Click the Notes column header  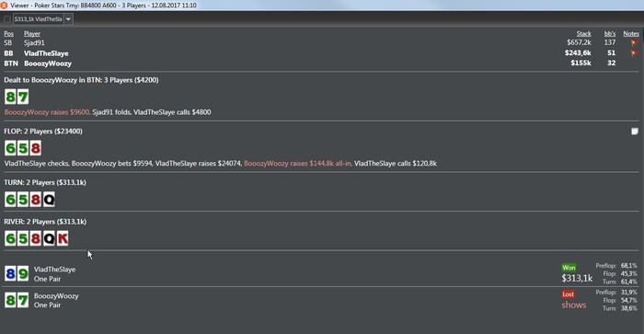631,34
